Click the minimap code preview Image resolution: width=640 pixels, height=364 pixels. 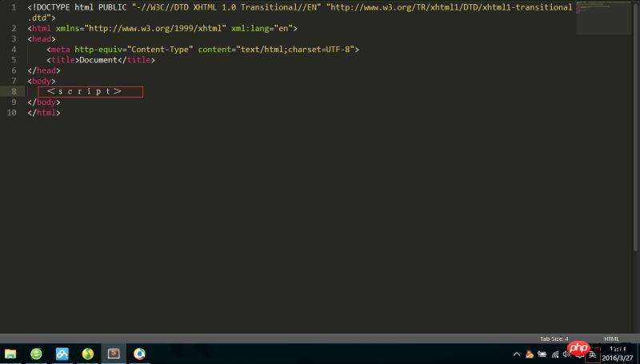click(x=603, y=18)
